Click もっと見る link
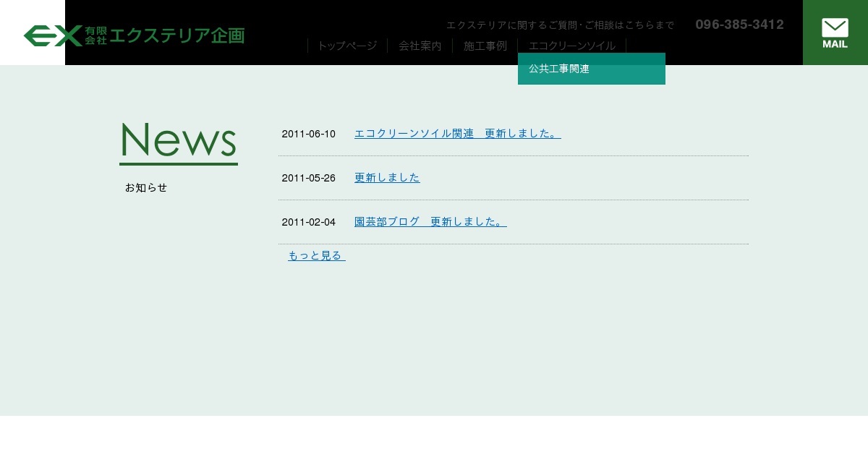 pos(317,256)
